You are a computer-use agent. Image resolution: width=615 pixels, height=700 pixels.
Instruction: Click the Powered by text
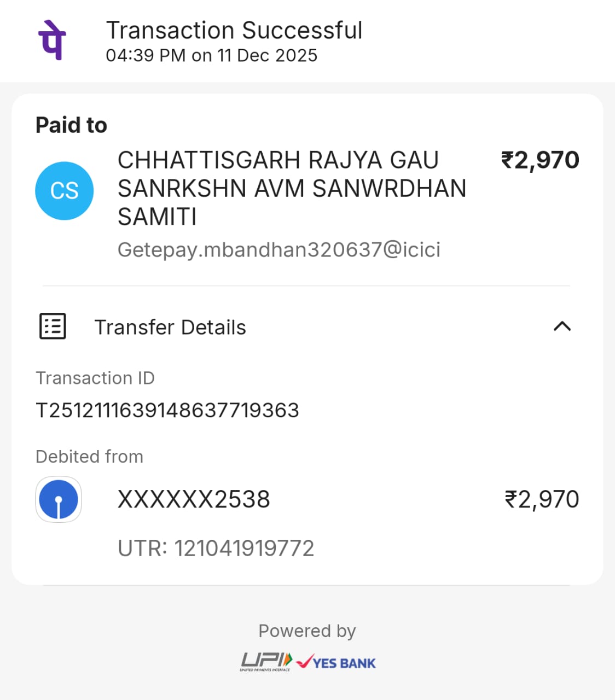tap(307, 631)
